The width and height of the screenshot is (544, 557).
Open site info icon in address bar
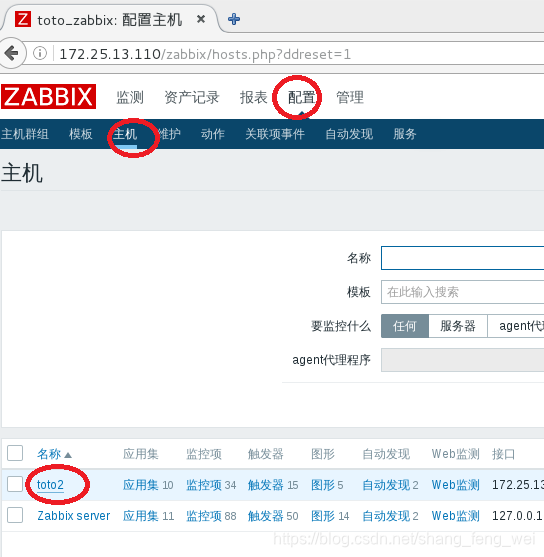[40, 53]
